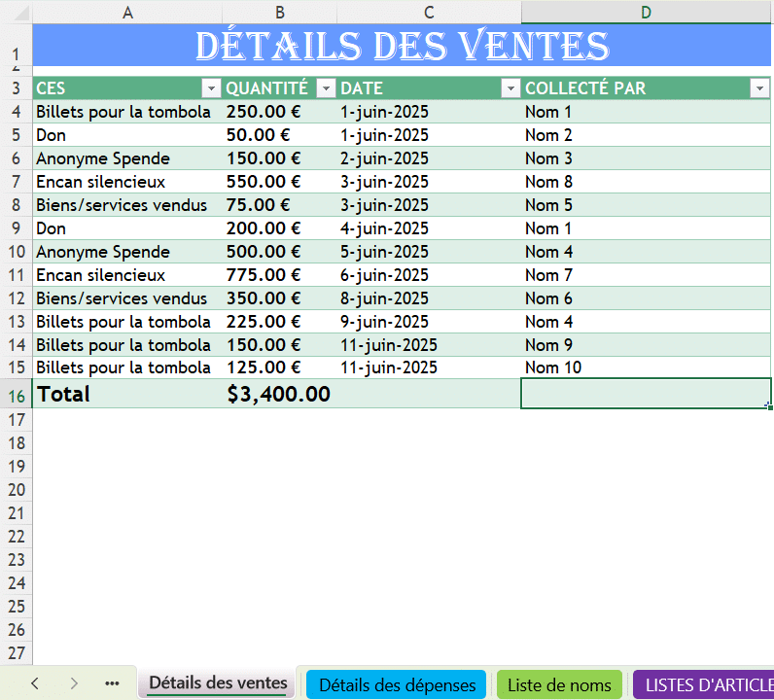
Task: Select row 16 header
Action: [17, 396]
